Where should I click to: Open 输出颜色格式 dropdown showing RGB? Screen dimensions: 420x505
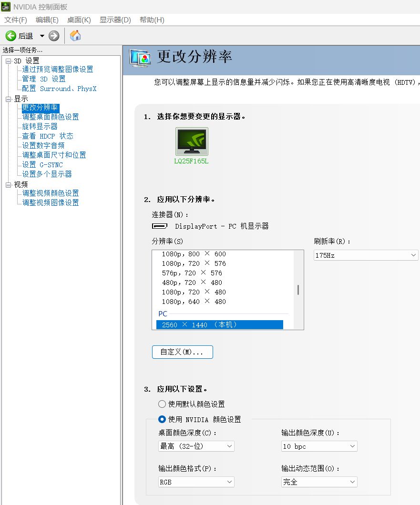(x=196, y=482)
